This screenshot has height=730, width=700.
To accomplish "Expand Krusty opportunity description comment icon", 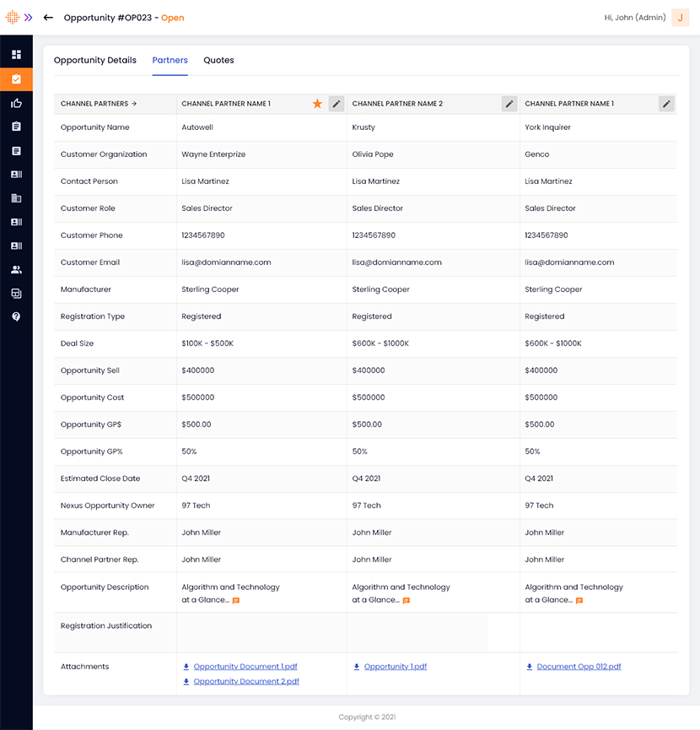I will (x=407, y=601).
